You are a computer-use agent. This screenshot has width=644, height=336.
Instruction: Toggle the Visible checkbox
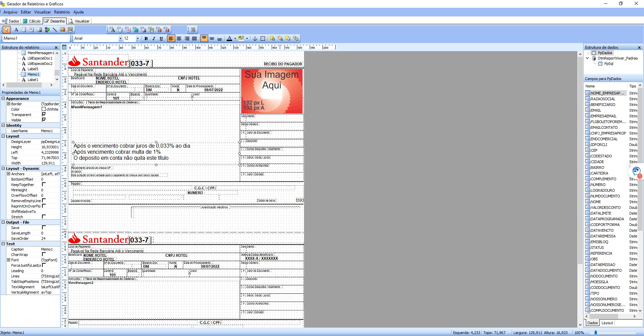[x=44, y=120]
